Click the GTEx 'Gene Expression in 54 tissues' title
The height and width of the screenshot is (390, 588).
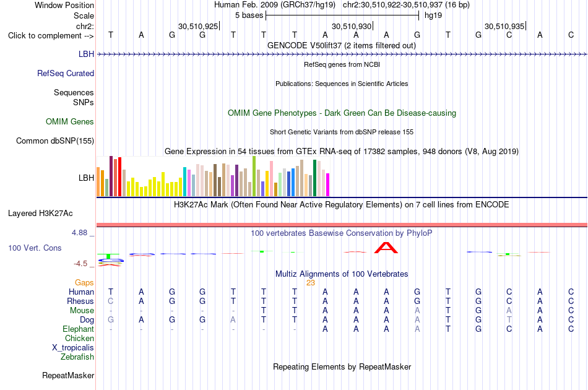(x=342, y=152)
